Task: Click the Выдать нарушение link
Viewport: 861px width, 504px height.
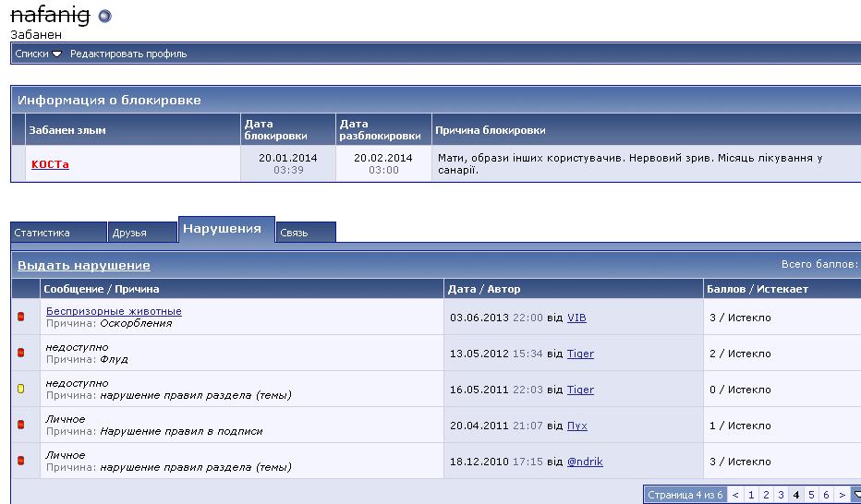Action: pyautogui.click(x=84, y=266)
